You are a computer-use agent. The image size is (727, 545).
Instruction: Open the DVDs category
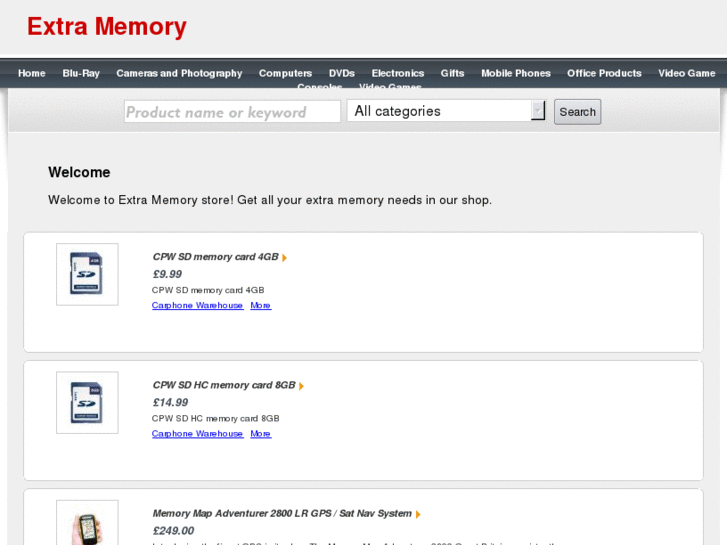(342, 73)
